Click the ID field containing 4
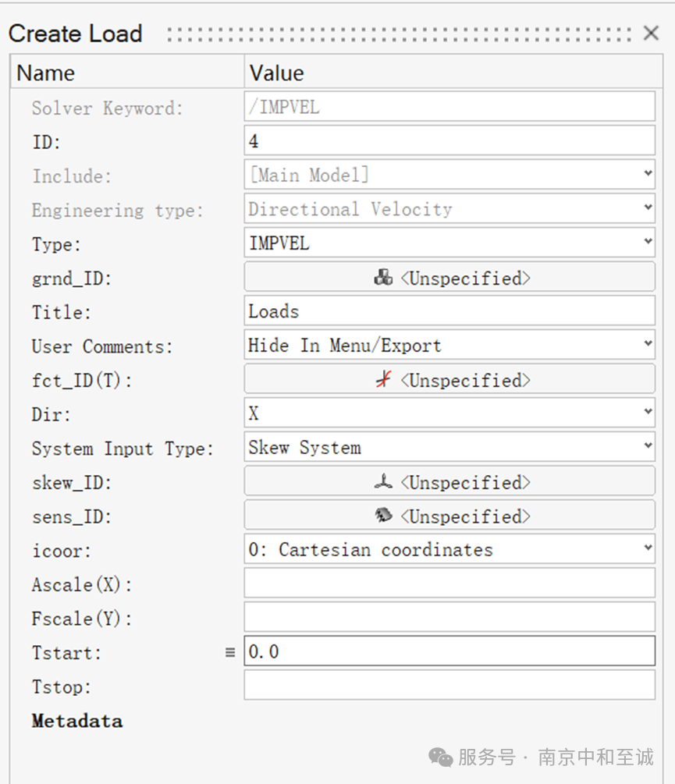The height and width of the screenshot is (784, 675). 449,141
